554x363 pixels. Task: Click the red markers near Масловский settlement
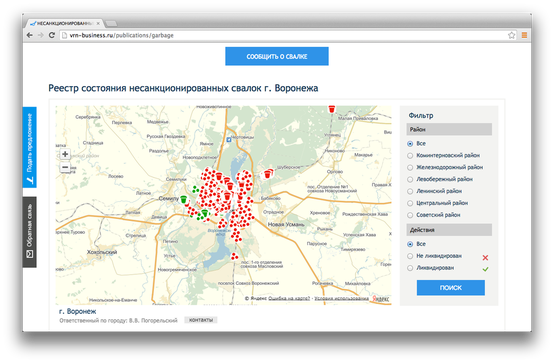(234, 256)
